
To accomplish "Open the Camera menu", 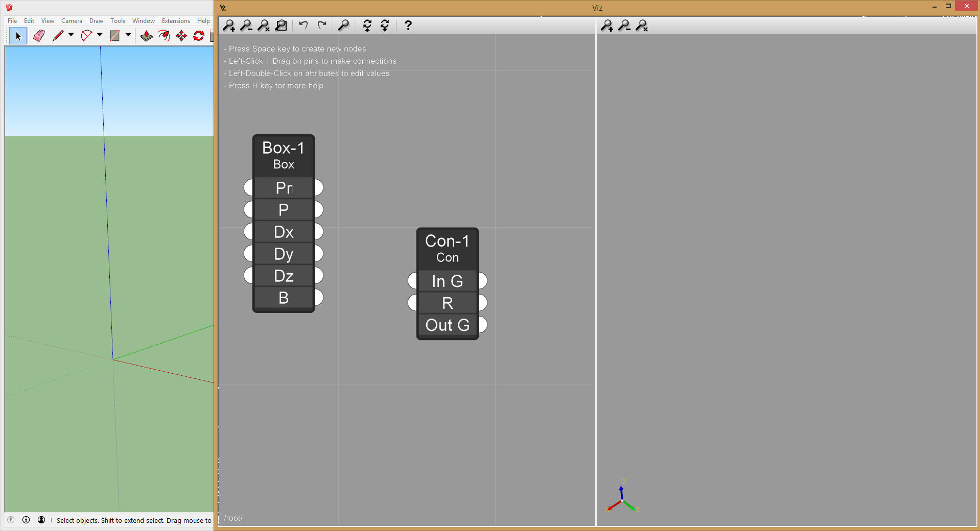I will pyautogui.click(x=72, y=21).
